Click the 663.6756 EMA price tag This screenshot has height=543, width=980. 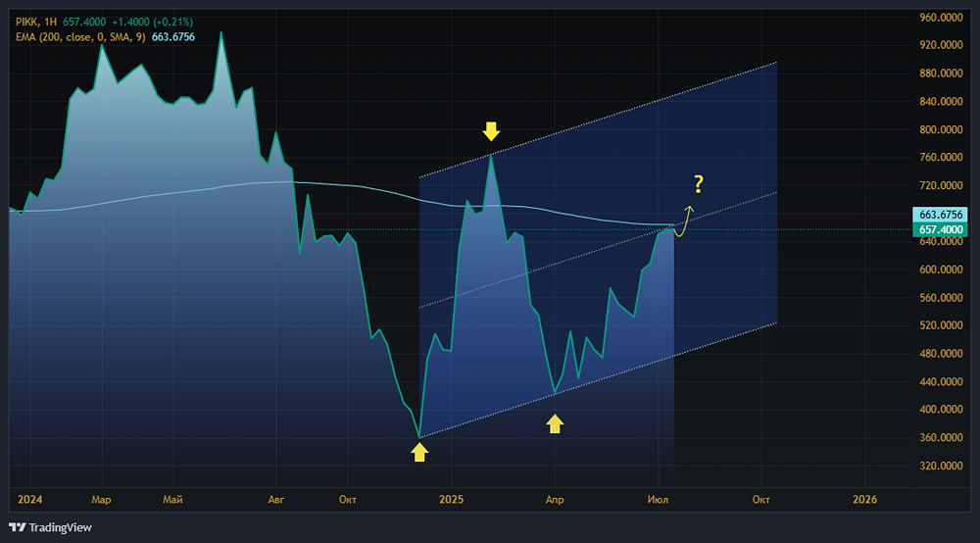pos(940,215)
